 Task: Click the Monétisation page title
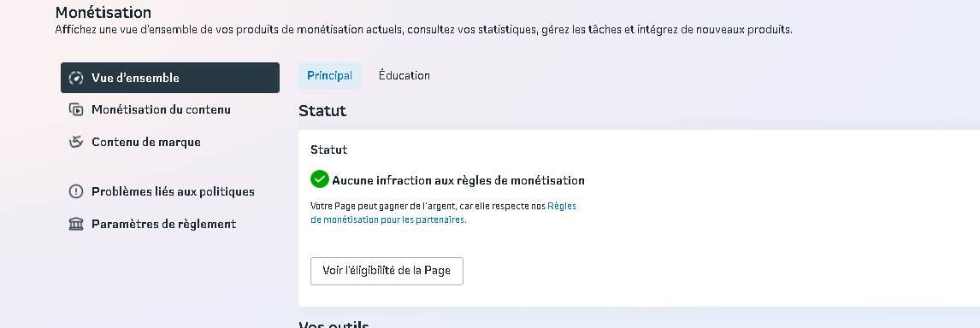[103, 12]
